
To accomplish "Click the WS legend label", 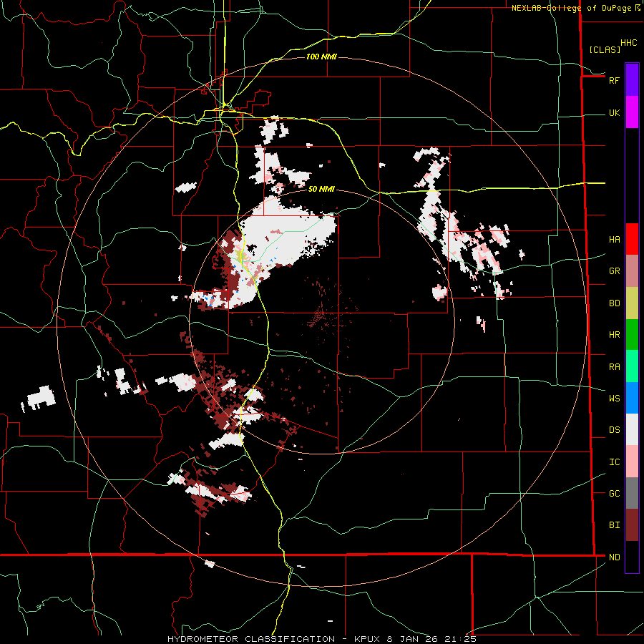I will click(x=614, y=399).
